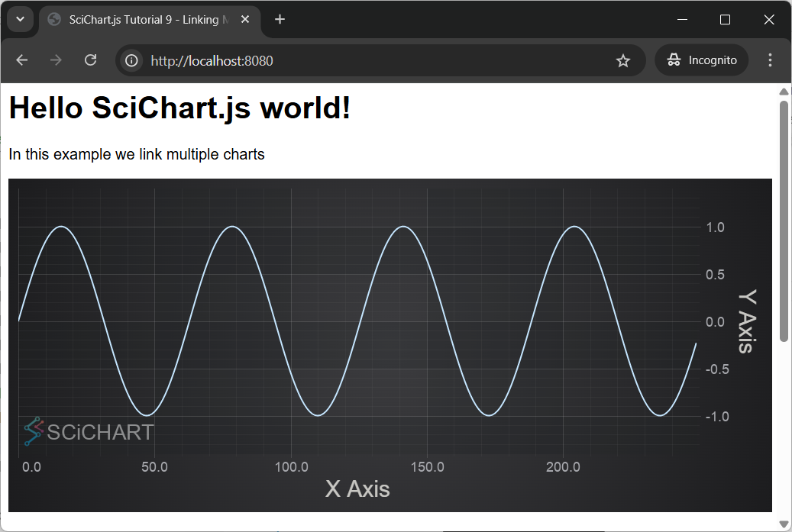792x532 pixels.
Task: Click the scrollbar down arrow
Action: (784, 523)
